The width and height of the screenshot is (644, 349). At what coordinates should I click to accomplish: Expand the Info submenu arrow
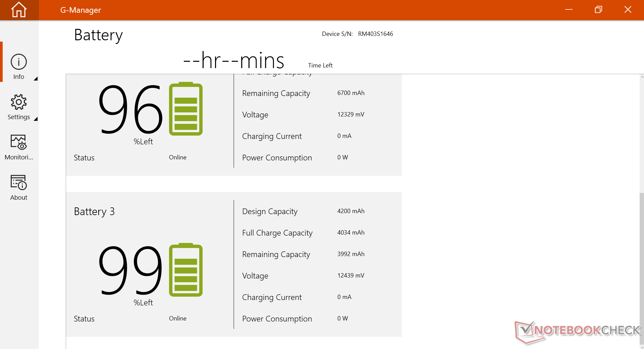point(36,79)
